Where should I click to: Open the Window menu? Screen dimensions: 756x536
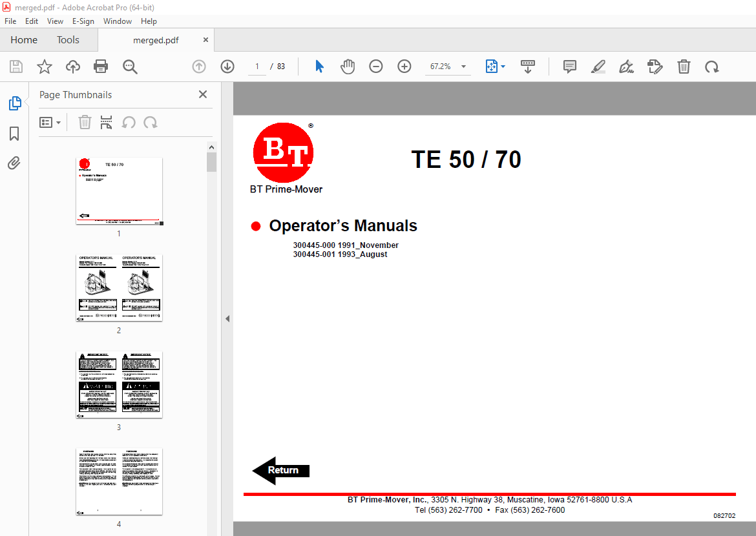coord(117,21)
